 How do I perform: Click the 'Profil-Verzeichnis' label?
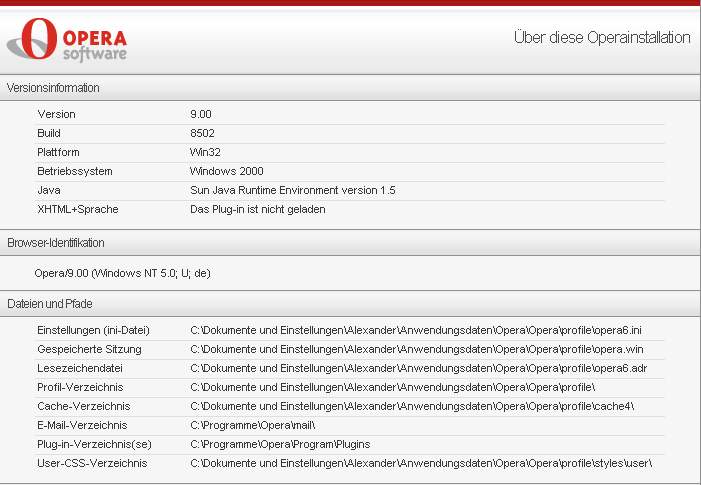coord(80,387)
